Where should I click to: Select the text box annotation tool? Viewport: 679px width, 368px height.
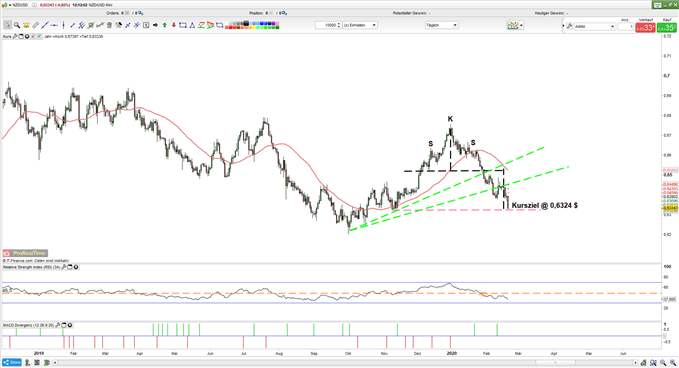(146, 25)
